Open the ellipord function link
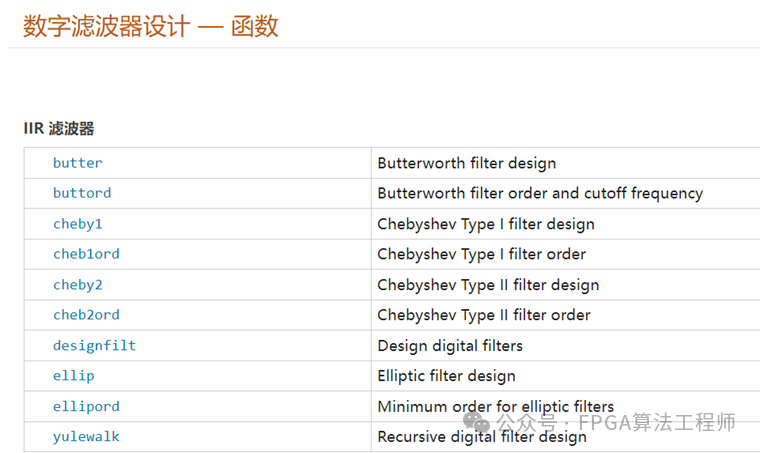The height and width of the screenshot is (453, 760). 86,407
